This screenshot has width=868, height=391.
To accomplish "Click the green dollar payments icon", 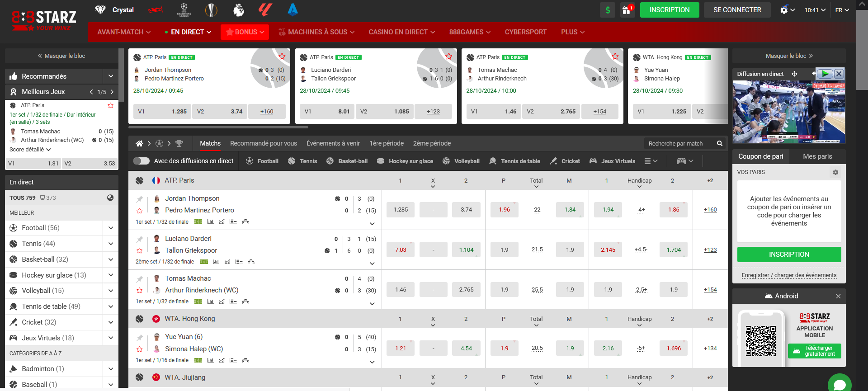I will click(x=608, y=10).
